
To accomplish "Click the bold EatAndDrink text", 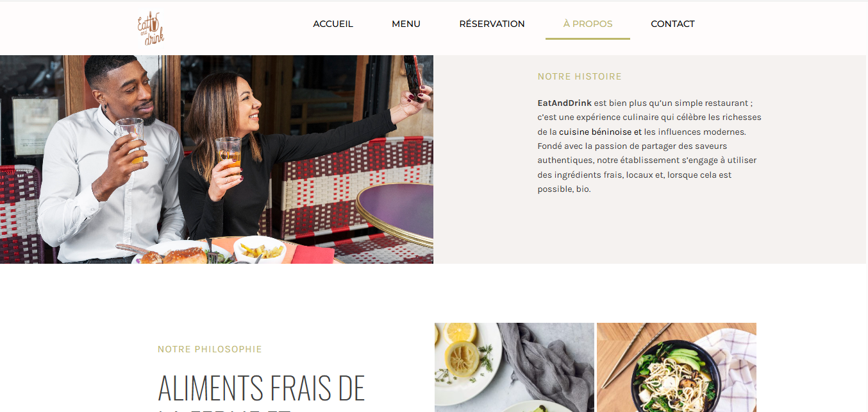I will tap(564, 103).
